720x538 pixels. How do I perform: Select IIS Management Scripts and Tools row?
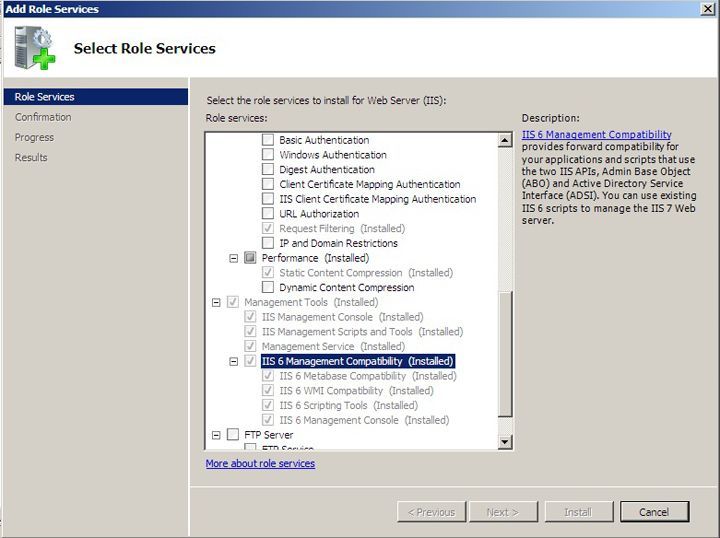(362, 331)
